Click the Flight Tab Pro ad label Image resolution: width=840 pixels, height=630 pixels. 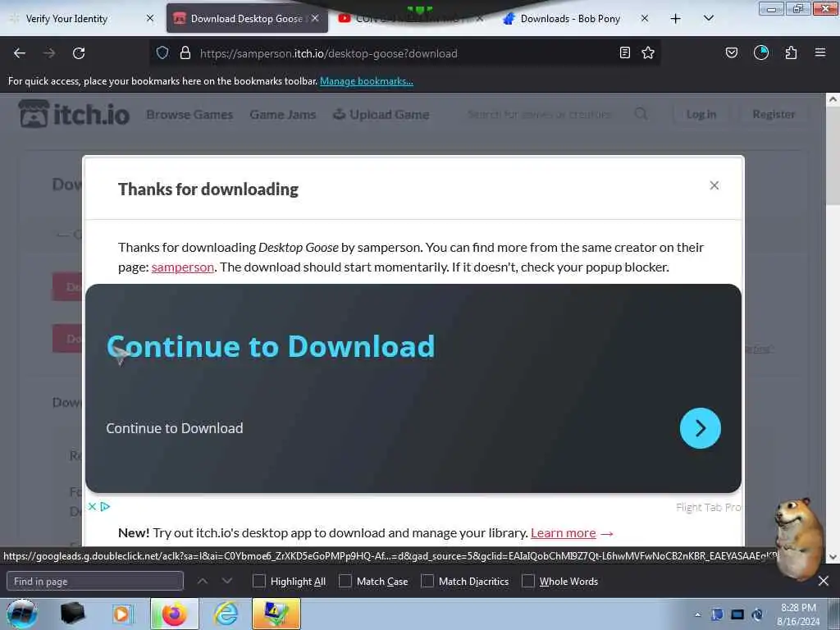[708, 507]
